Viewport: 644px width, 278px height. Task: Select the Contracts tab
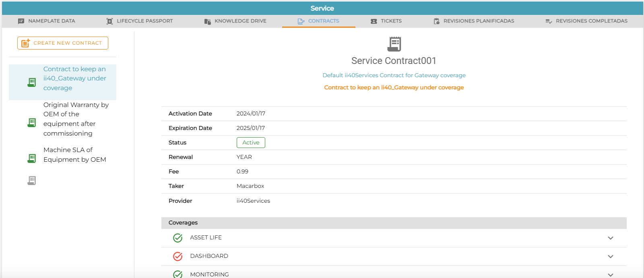tap(318, 21)
